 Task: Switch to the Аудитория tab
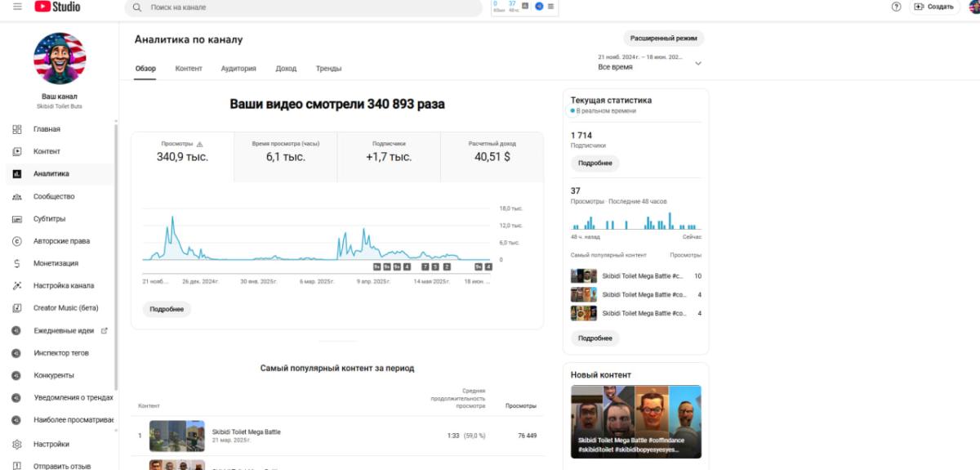[x=238, y=69]
